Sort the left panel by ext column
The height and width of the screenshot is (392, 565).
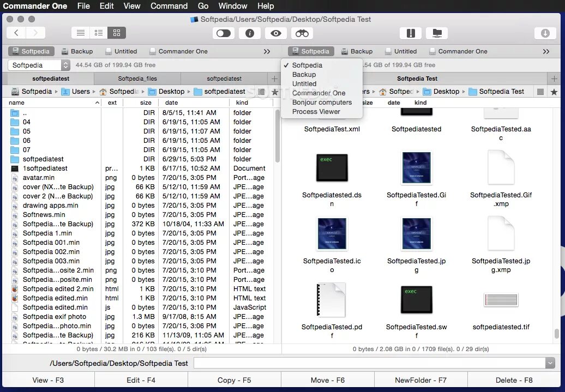click(112, 102)
